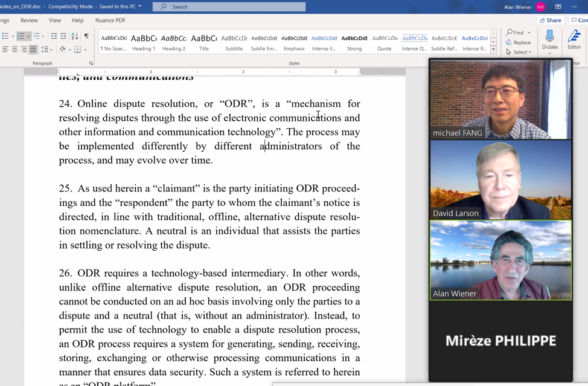Select David Larson video tile
The image size is (588, 386).
click(x=500, y=180)
